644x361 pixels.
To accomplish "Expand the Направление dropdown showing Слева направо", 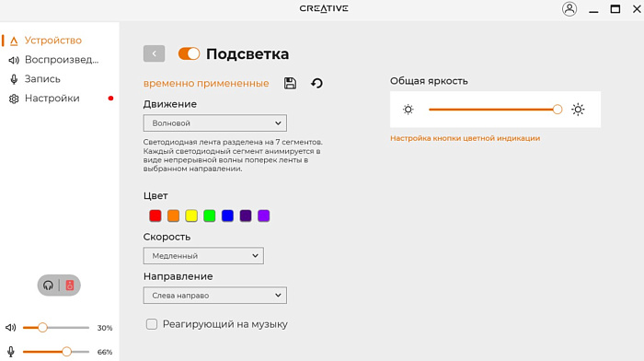I will (x=214, y=296).
